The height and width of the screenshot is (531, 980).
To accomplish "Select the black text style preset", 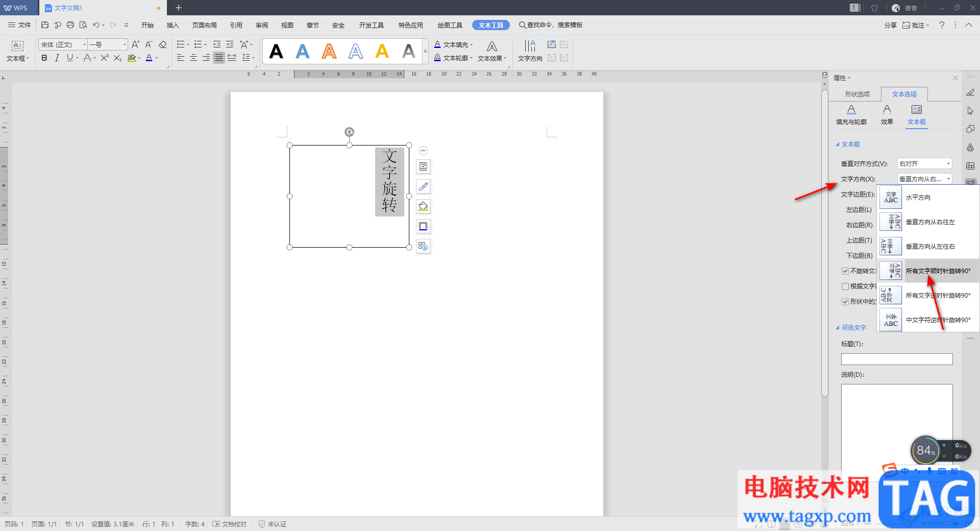I will [276, 51].
